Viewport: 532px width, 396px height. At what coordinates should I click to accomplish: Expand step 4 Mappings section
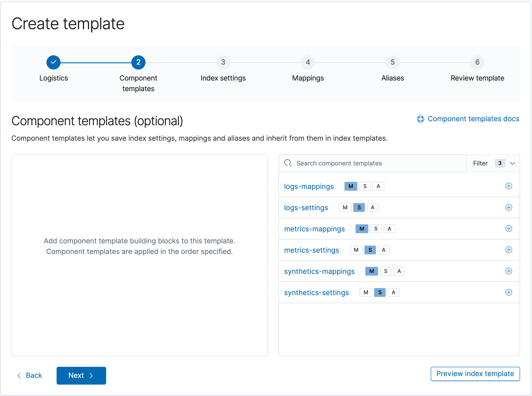click(307, 62)
